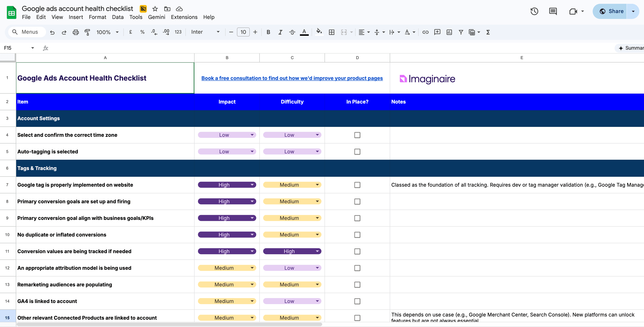The width and height of the screenshot is (644, 327).
Task: View cloud save status icon
Action: [x=179, y=9]
